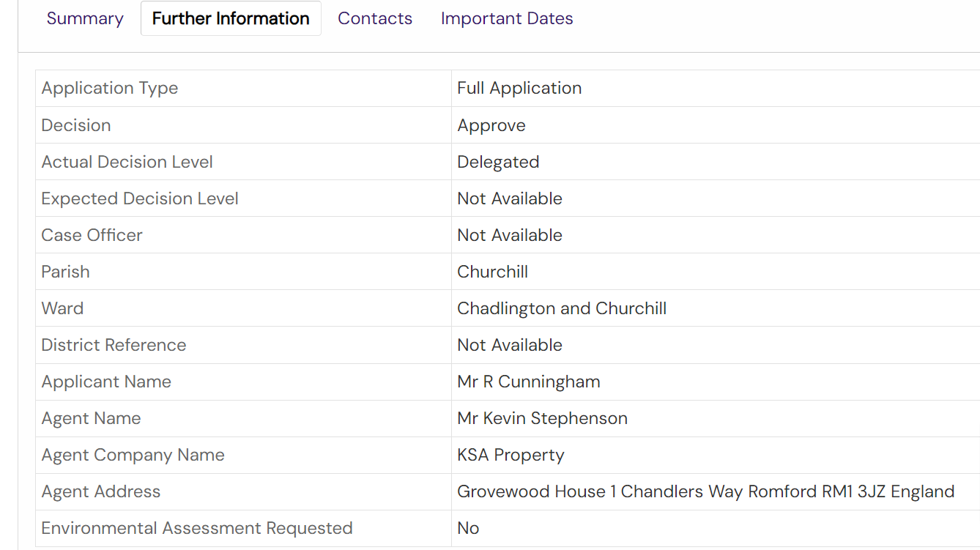Switch to the Summary tab
Image resolution: width=980 pixels, height=550 pixels.
coord(85,18)
